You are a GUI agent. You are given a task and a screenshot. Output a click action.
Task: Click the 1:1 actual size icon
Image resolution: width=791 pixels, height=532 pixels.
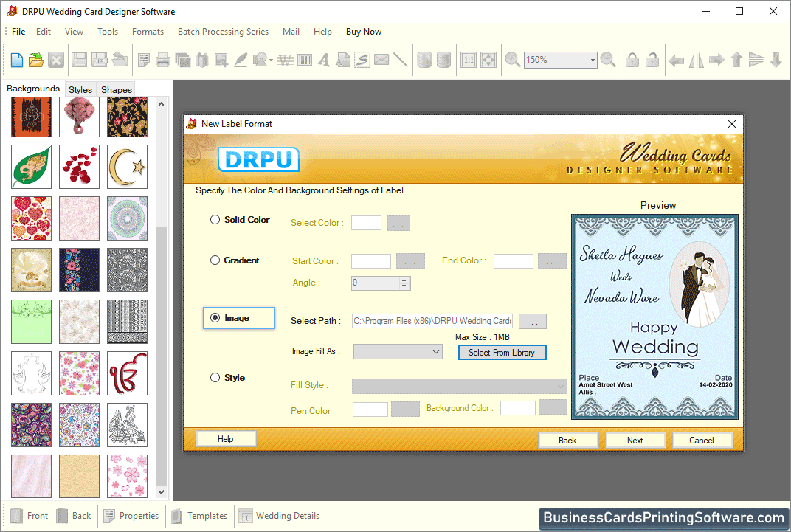point(469,60)
